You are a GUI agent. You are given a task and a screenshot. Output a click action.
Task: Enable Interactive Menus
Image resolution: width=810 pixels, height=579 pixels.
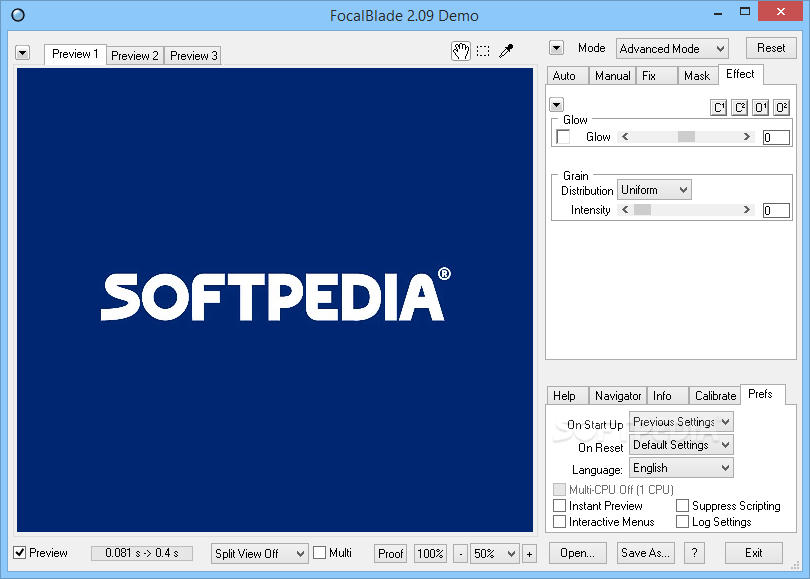click(x=559, y=522)
